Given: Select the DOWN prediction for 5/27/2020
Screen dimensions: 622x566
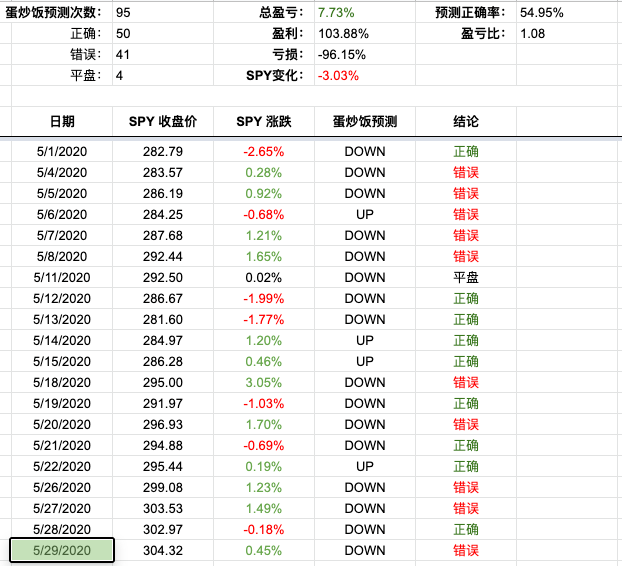Looking at the screenshot, I should click(365, 509).
